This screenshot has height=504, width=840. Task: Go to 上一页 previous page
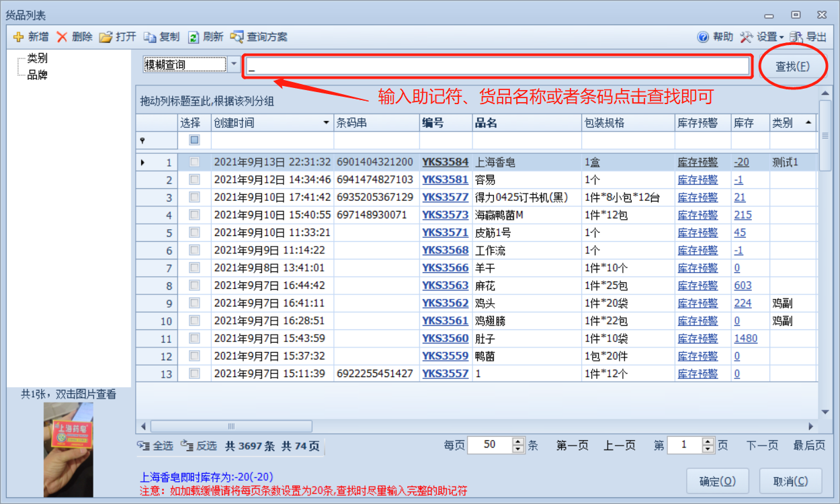tap(619, 446)
